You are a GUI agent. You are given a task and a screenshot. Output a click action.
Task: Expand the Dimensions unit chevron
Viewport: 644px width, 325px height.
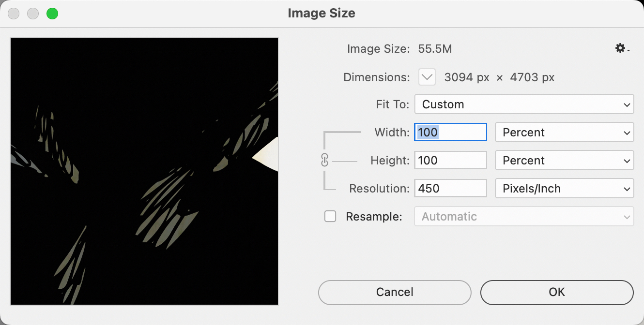pyautogui.click(x=427, y=77)
